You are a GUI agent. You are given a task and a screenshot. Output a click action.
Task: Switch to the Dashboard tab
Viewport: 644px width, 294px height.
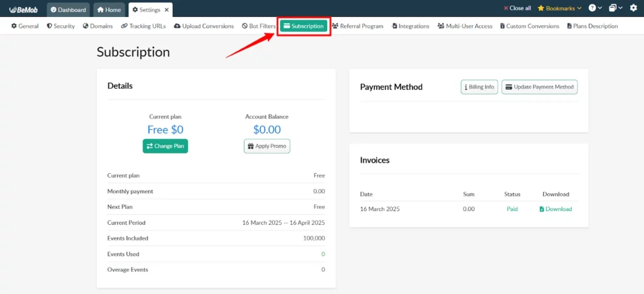point(68,9)
